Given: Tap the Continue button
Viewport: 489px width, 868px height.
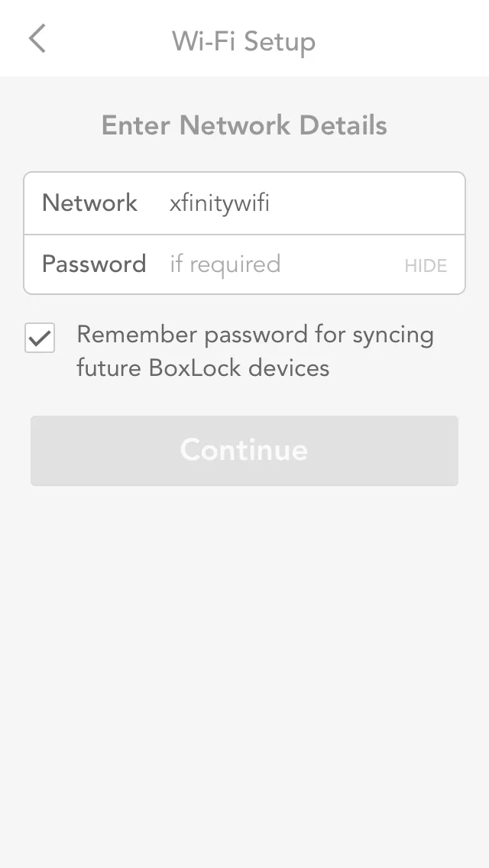Looking at the screenshot, I should point(244,450).
